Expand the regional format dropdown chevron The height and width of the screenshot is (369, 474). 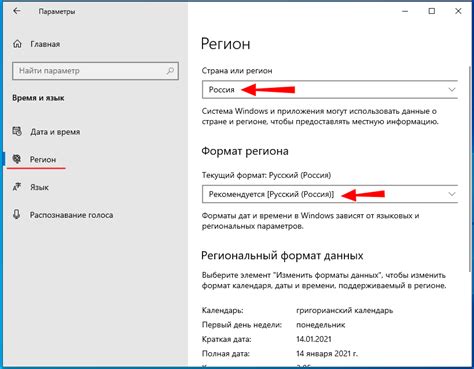click(x=452, y=194)
